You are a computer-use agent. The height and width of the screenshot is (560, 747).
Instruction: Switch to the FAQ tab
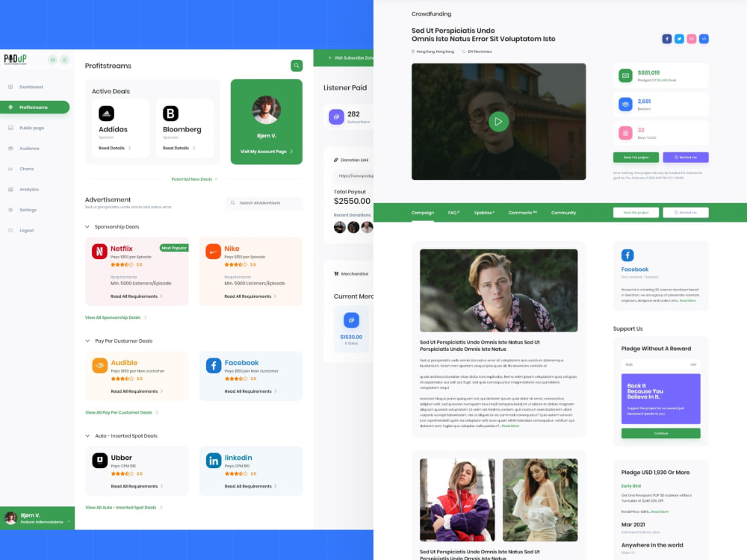453,213
